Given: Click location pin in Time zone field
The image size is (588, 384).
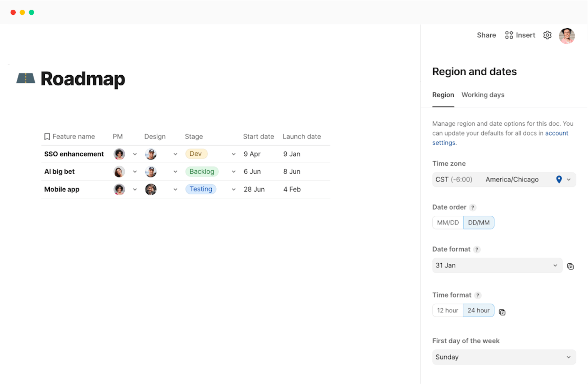Looking at the screenshot, I should coord(559,179).
